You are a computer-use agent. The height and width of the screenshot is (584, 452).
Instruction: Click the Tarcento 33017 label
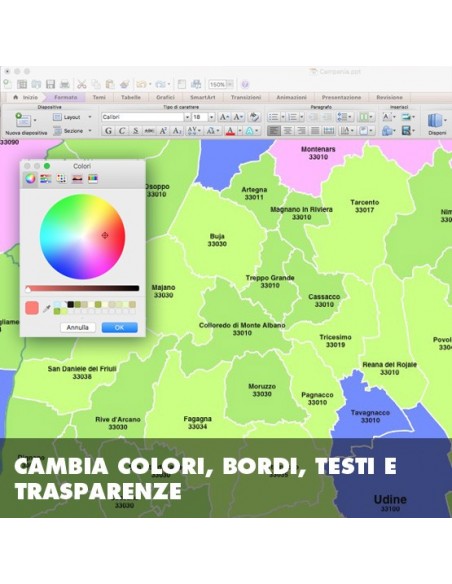click(x=365, y=206)
